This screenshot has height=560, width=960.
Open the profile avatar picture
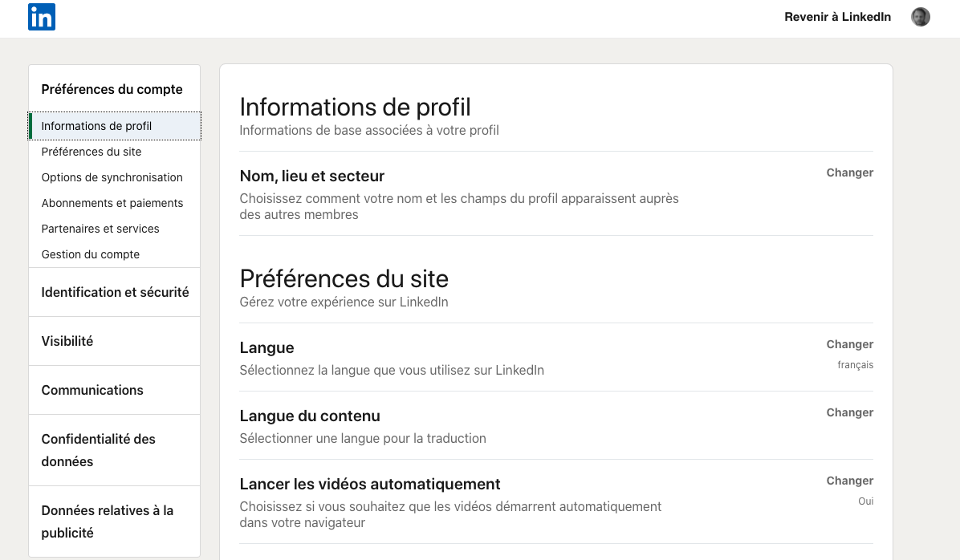point(921,17)
